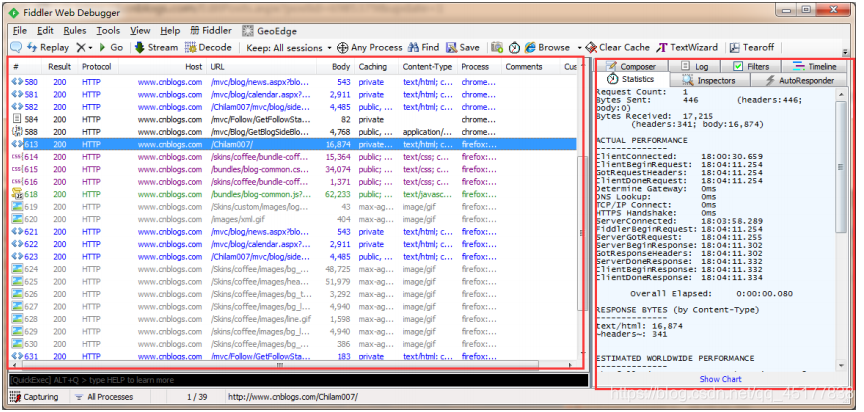Launch Browse in Internet Explorer

coord(547,47)
